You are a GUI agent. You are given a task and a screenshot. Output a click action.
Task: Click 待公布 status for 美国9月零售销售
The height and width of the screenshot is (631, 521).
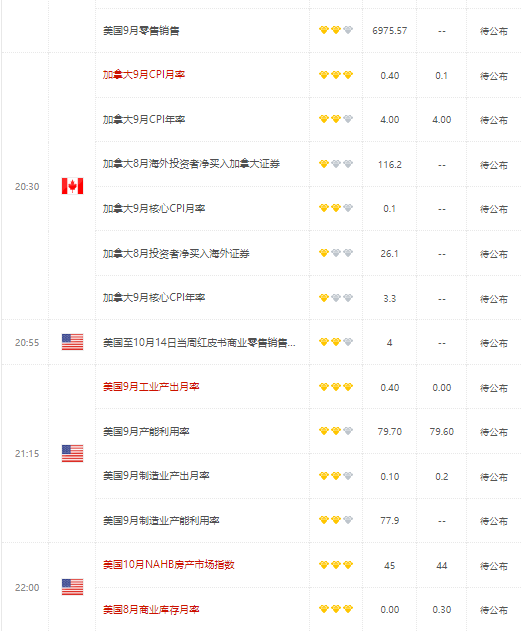[494, 31]
